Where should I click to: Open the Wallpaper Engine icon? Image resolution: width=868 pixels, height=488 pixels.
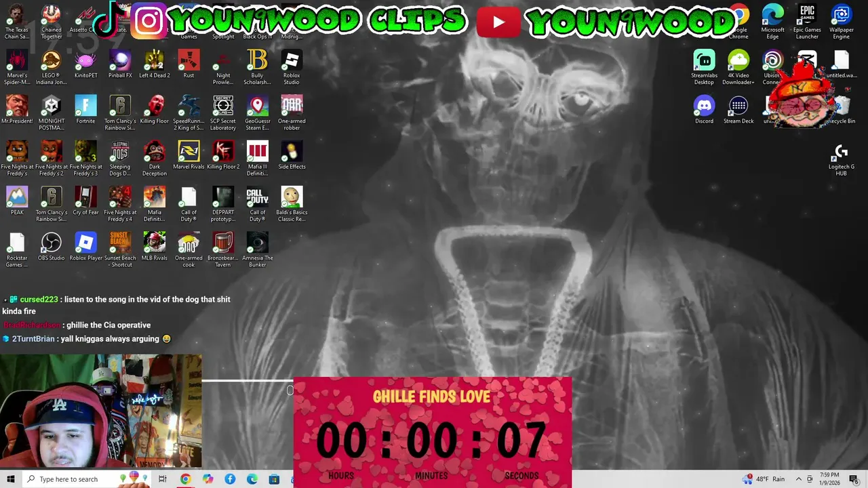(x=841, y=22)
